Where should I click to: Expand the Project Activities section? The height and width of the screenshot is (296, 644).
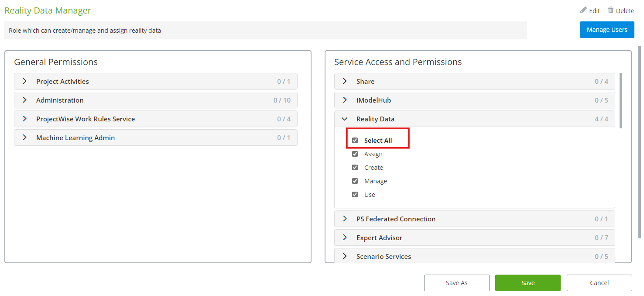25,81
